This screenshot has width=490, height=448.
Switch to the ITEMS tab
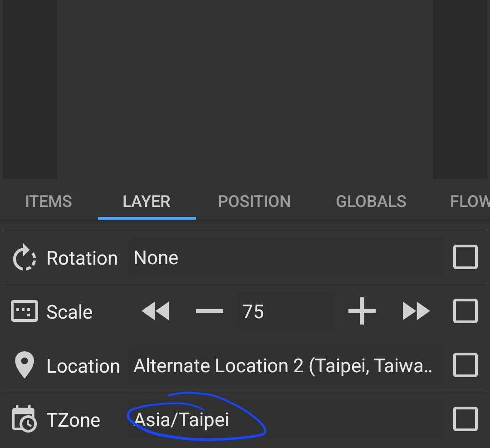[x=49, y=202]
